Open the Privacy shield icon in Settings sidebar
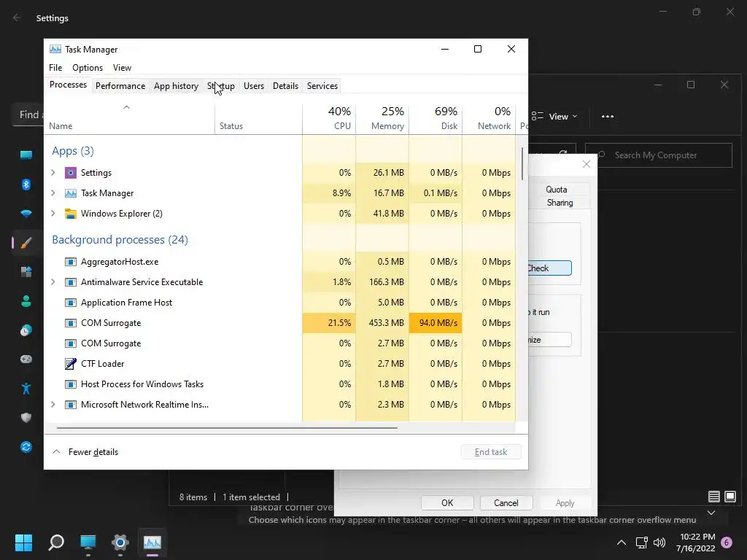Screen dimensions: 747x560 point(26,418)
